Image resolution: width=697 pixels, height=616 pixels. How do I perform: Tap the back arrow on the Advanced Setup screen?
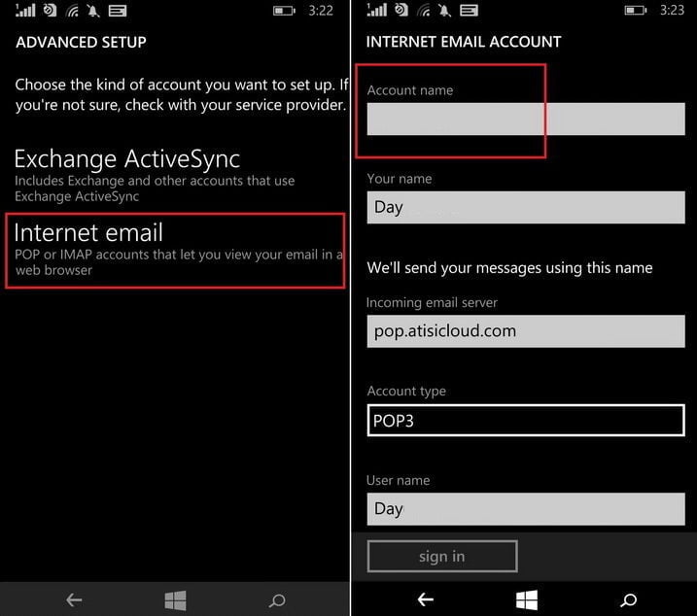pos(75,599)
